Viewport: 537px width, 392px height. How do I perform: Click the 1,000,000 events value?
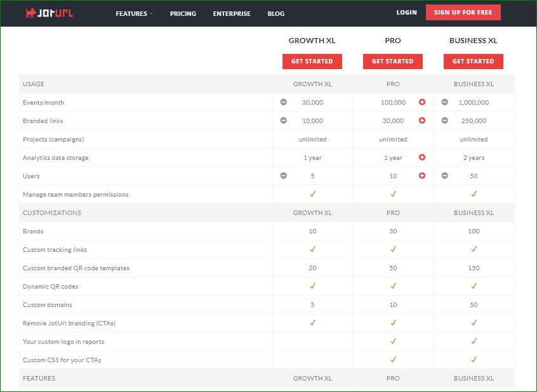click(x=474, y=102)
